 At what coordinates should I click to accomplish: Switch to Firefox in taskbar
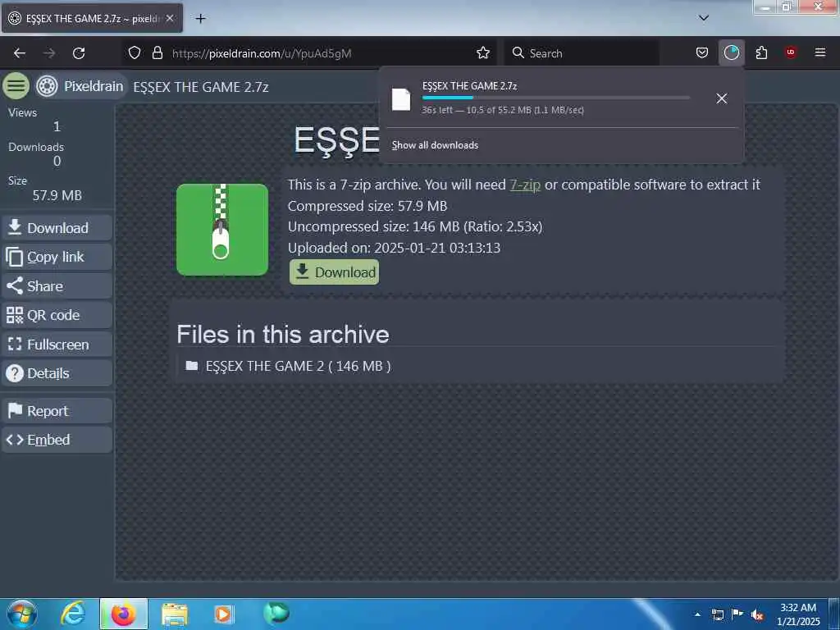(123, 614)
